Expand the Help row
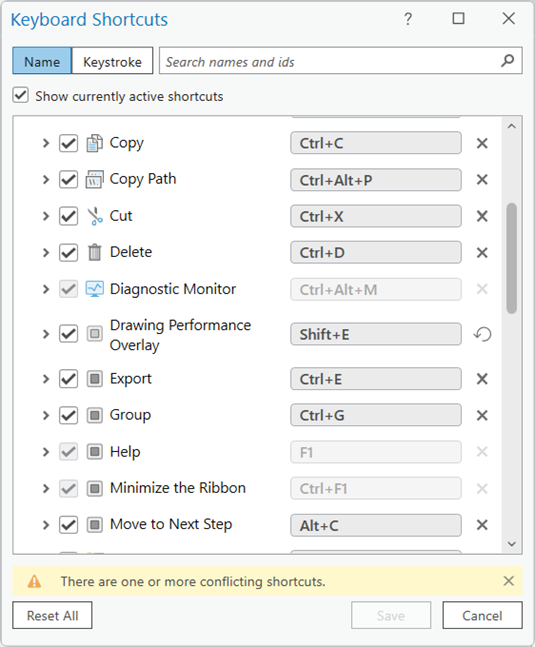The width and height of the screenshot is (535, 647). tap(46, 452)
